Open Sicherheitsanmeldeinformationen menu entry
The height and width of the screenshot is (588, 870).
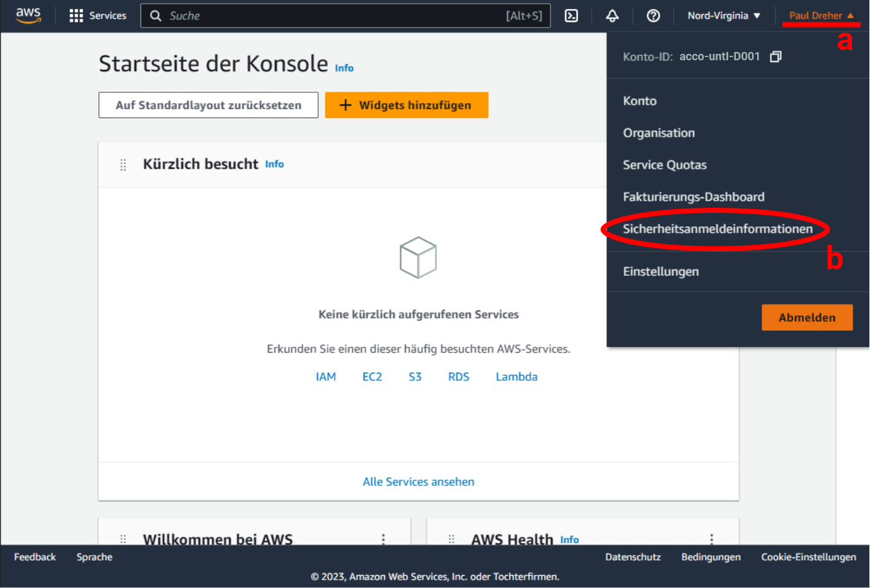[717, 229]
